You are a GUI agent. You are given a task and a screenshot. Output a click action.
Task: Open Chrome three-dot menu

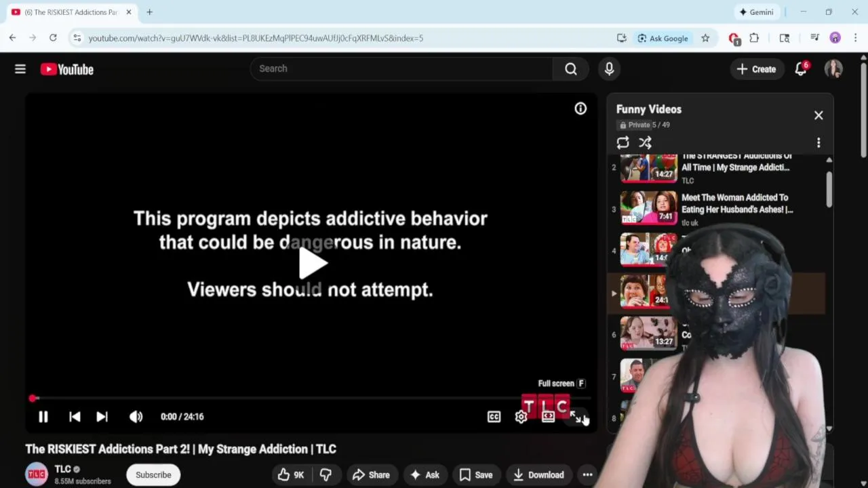855,38
